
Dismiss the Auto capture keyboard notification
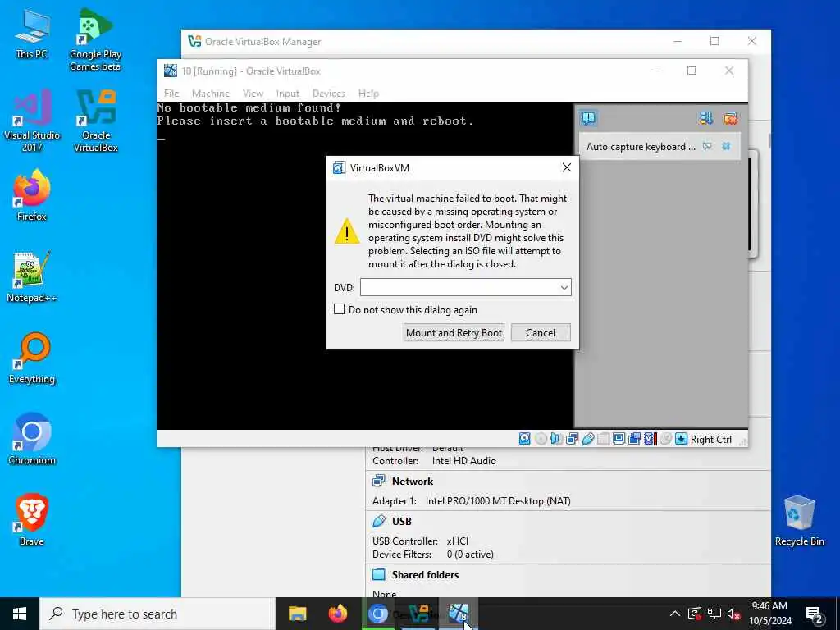coord(726,146)
